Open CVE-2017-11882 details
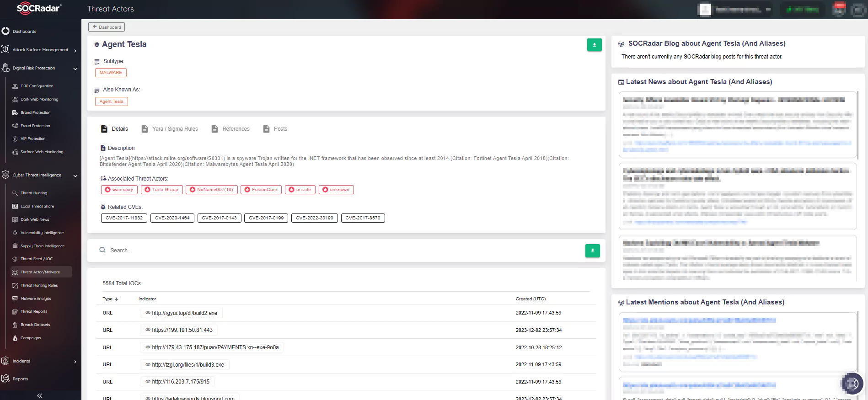Screen dimensions: 868x400 coord(124,218)
